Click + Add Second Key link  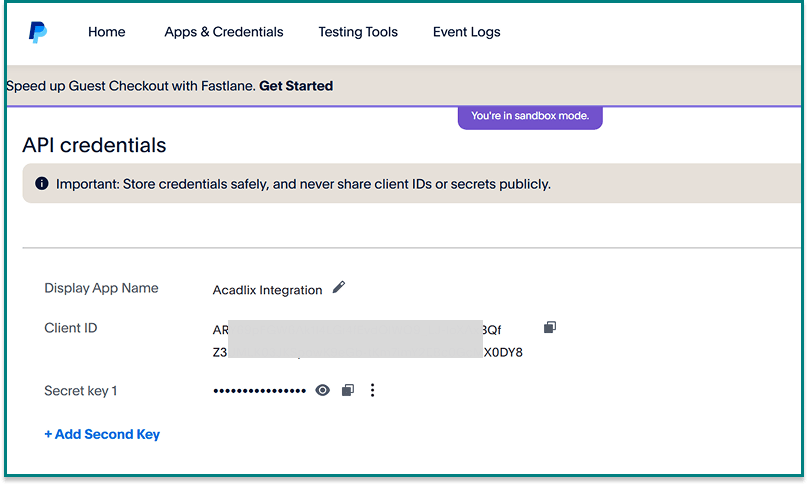point(102,434)
